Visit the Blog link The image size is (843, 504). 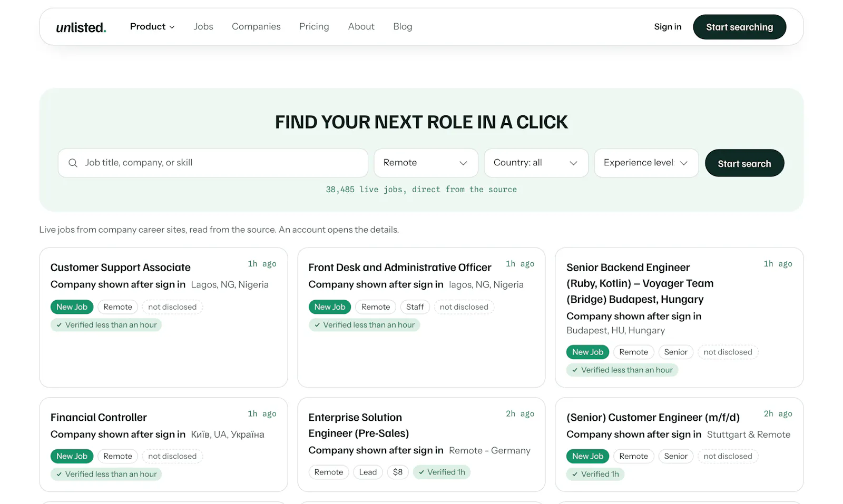coord(403,26)
